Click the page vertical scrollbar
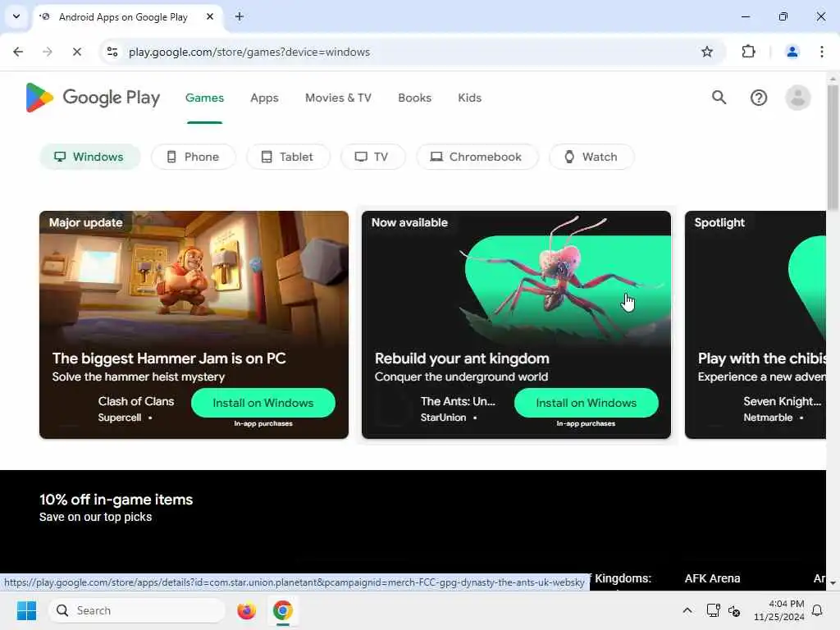The height and width of the screenshot is (630, 840). (x=833, y=148)
